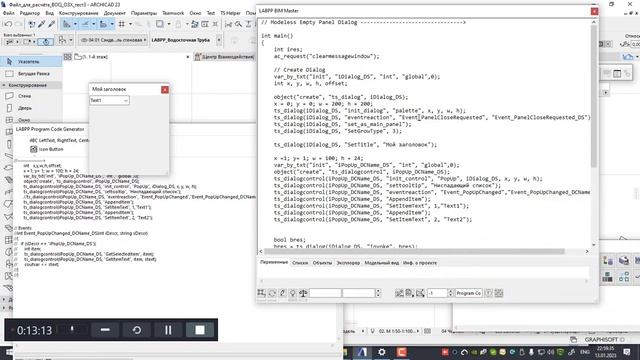Open the gear Settings app in taskbar
Viewport: 640px width, 360px height.
point(382,352)
